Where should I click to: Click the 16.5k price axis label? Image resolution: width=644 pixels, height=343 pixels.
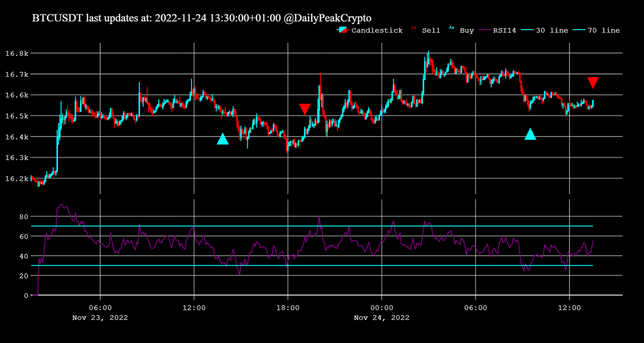(16, 116)
